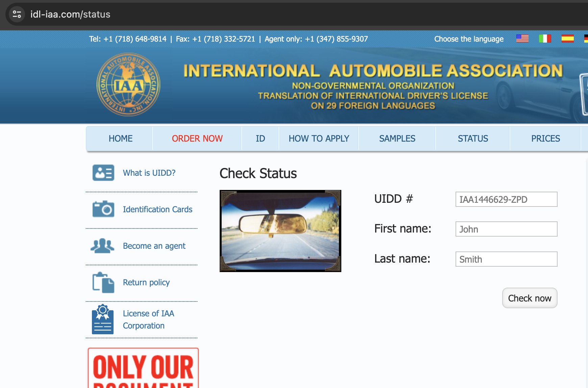The height and width of the screenshot is (388, 588).
Task: Focus the First name text field
Action: point(506,229)
